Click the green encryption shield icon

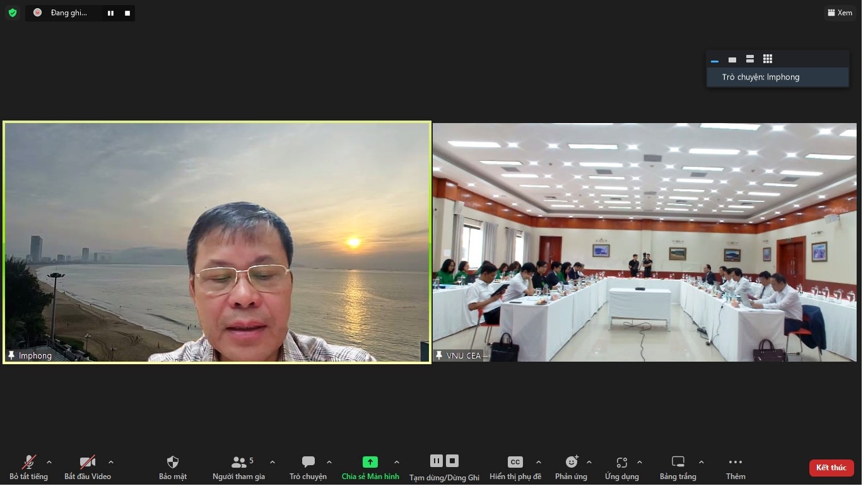pos(13,13)
